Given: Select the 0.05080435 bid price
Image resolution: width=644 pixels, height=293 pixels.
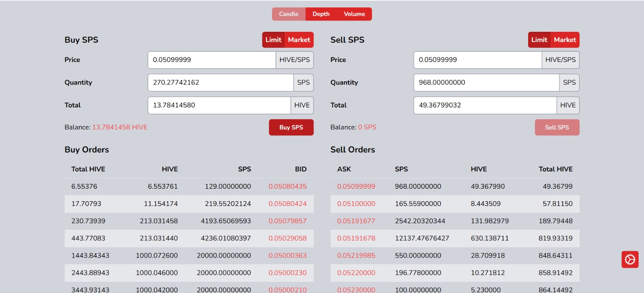Looking at the screenshot, I should tap(287, 187).
